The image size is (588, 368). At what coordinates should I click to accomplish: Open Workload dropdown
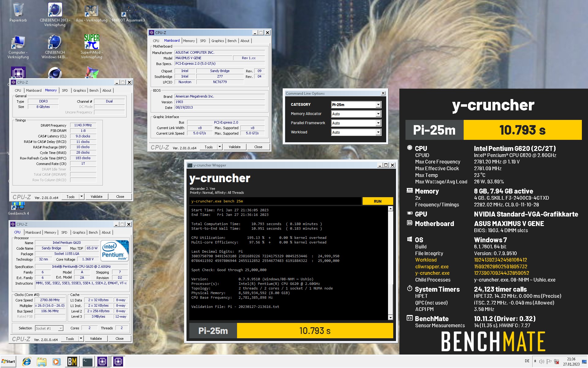(356, 132)
